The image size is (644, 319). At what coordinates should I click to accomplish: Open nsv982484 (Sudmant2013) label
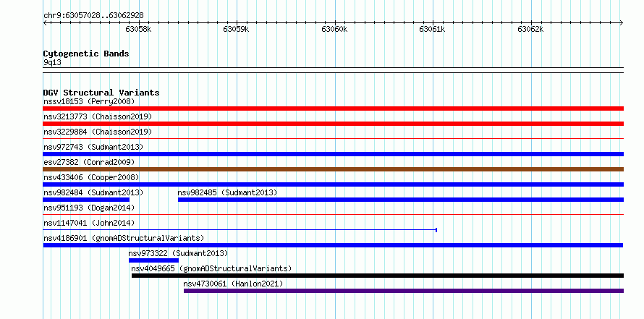coord(93,192)
